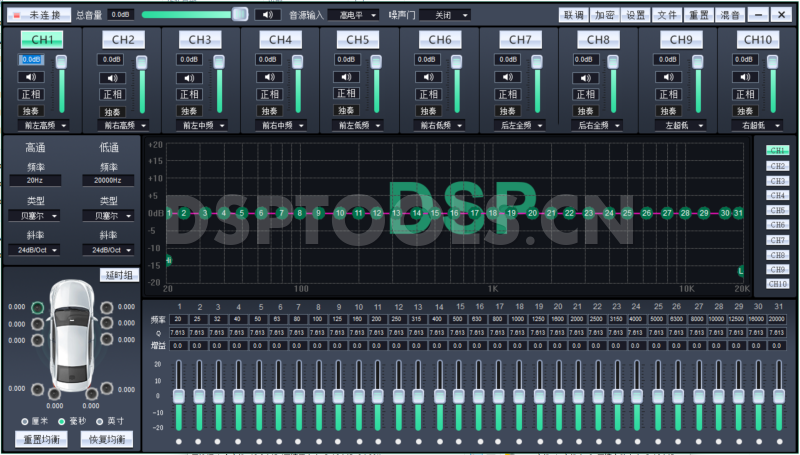Select the 厘米 (centimeter) radio button
This screenshot has height=455, width=800.
point(26,421)
